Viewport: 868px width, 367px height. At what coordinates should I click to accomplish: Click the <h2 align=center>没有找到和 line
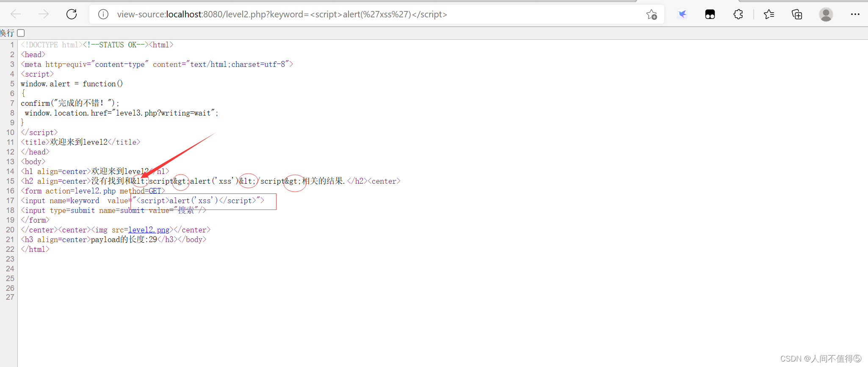[210, 181]
